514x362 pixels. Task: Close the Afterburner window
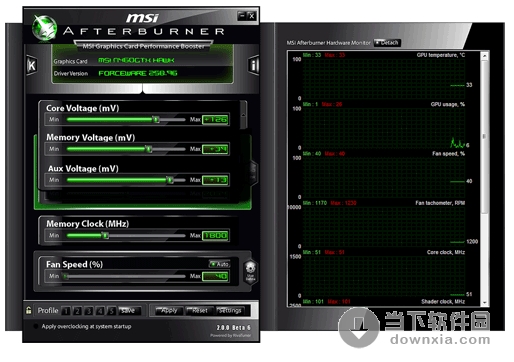click(x=252, y=16)
